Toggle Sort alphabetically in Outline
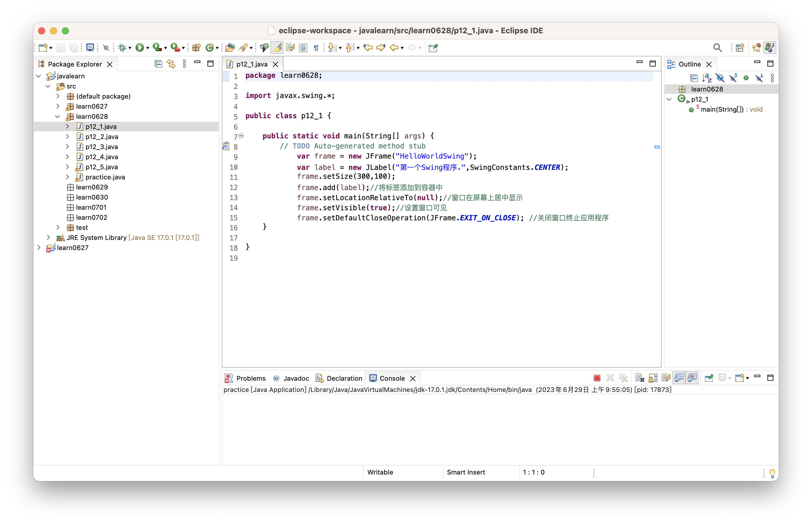The image size is (812, 525). [707, 78]
